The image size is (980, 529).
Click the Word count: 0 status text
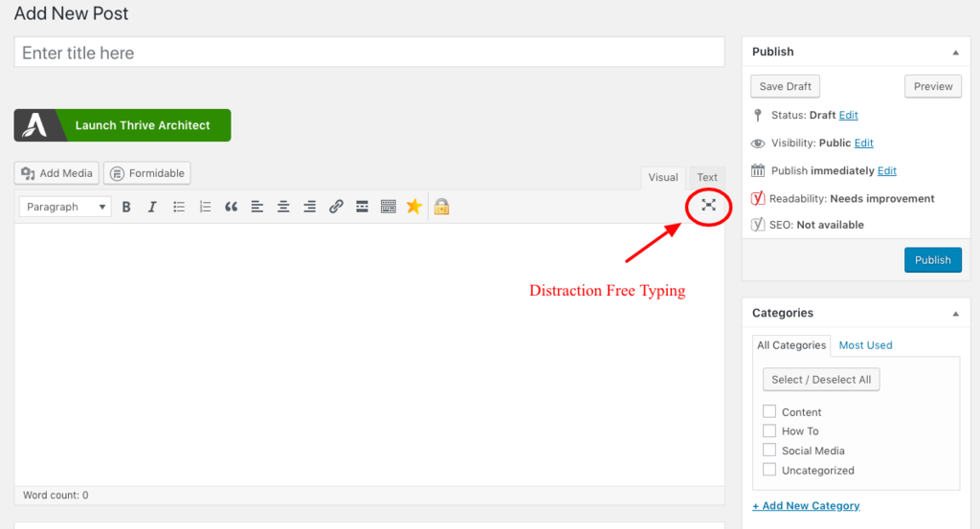[56, 496]
